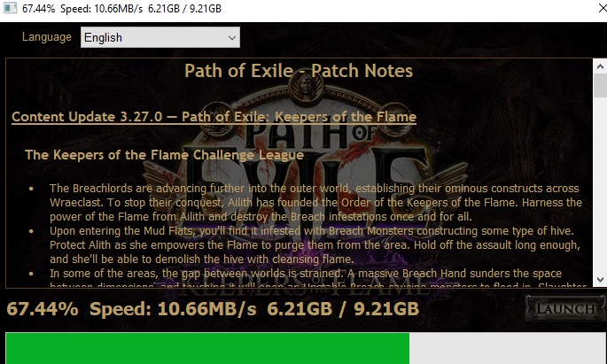Click the grey unfilled part of the progress bar
Image resolution: width=607 pixels, height=364 pixels.
click(x=508, y=348)
